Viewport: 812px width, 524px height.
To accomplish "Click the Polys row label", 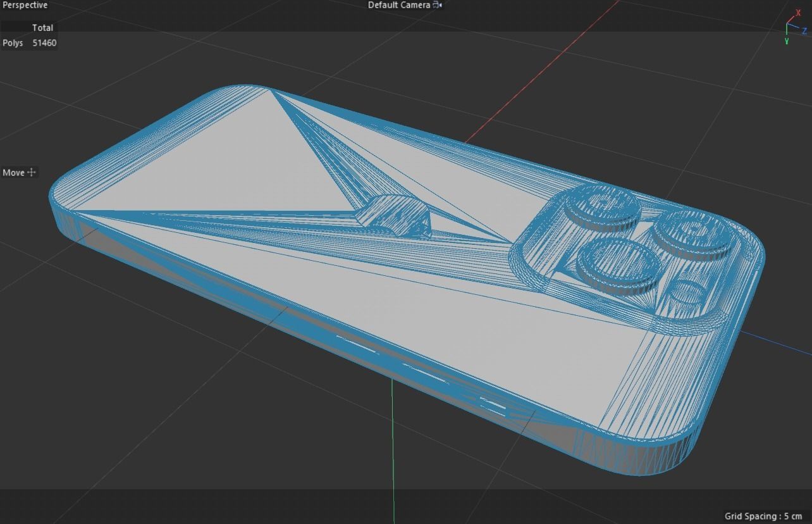I will click(13, 43).
